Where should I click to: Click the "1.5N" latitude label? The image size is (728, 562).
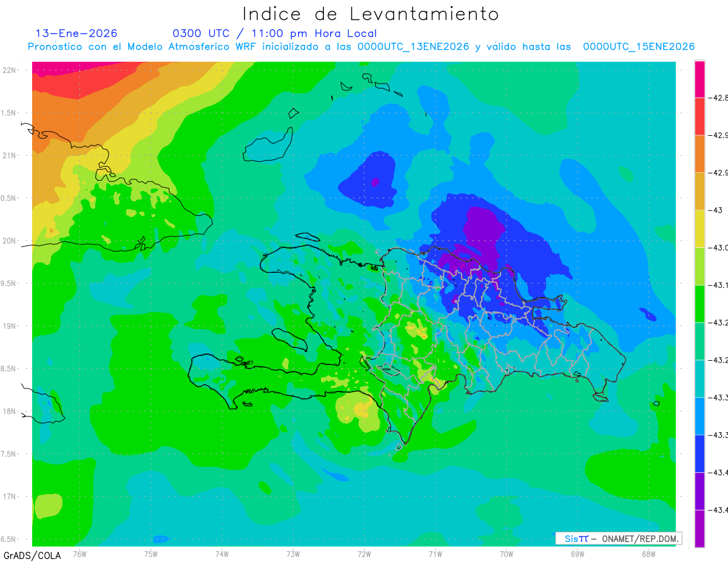point(9,113)
